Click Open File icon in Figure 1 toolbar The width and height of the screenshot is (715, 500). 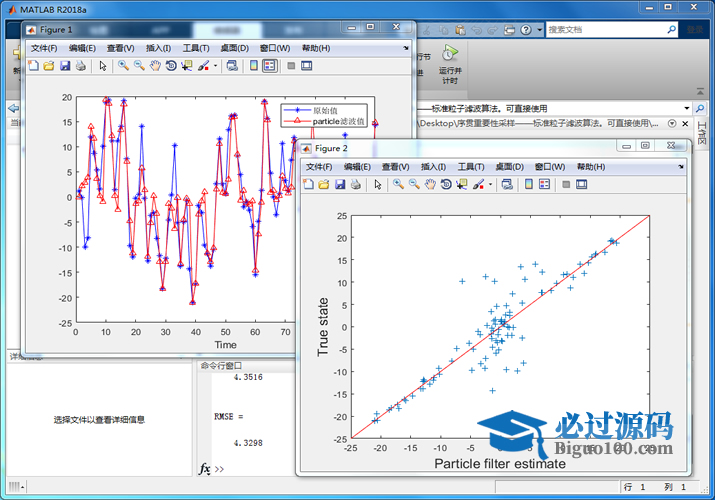tap(49, 66)
